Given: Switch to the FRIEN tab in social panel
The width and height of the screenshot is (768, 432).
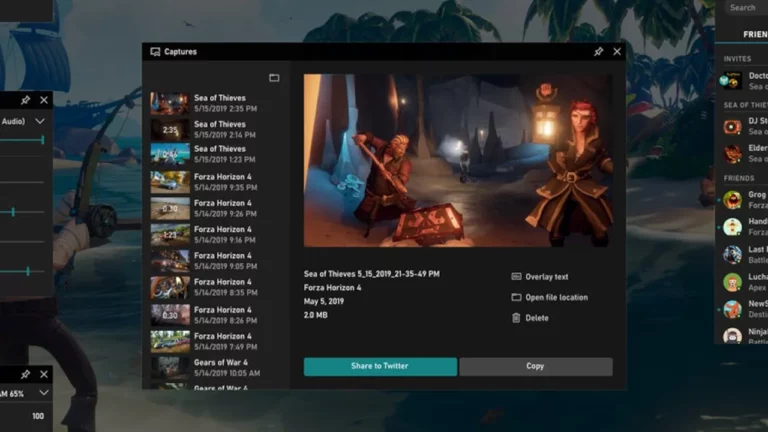Looking at the screenshot, I should 755,34.
